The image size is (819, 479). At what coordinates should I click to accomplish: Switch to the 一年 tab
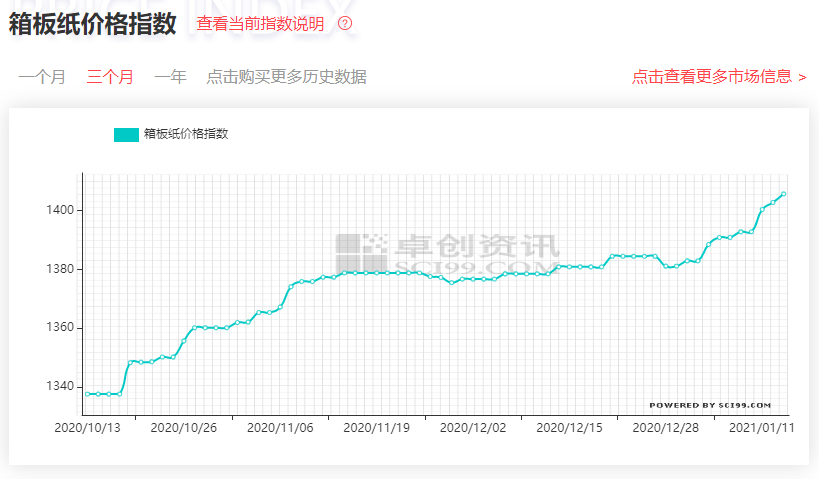tap(170, 77)
